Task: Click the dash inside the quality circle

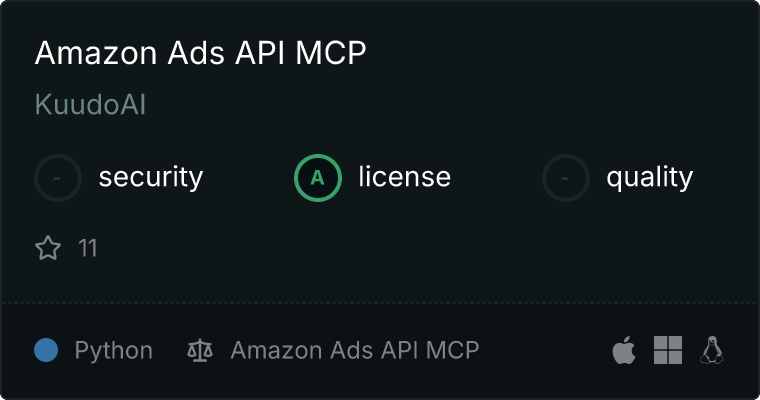Action: pos(564,178)
